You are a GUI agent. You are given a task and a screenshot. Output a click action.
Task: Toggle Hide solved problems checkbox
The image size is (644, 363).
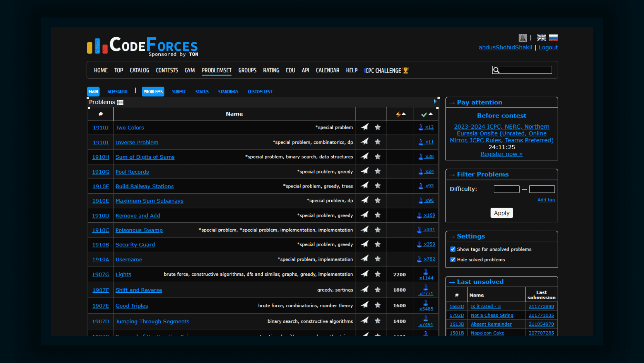[453, 260]
